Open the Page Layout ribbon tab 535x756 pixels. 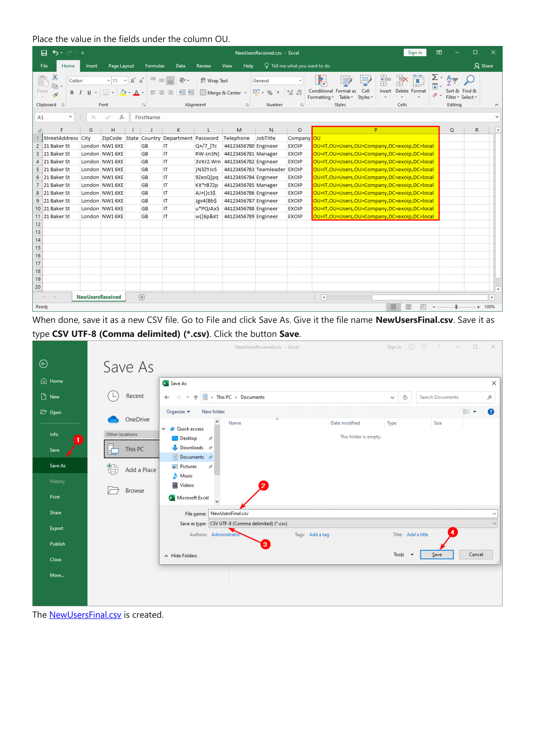pyautogui.click(x=121, y=66)
